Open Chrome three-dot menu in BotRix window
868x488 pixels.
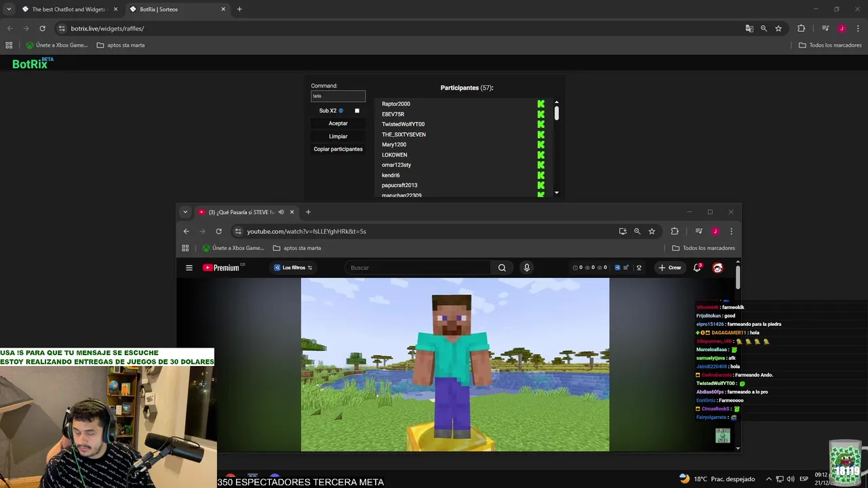(858, 28)
